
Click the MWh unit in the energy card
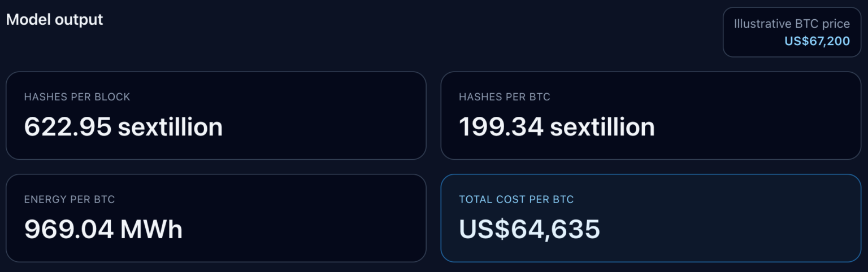151,230
